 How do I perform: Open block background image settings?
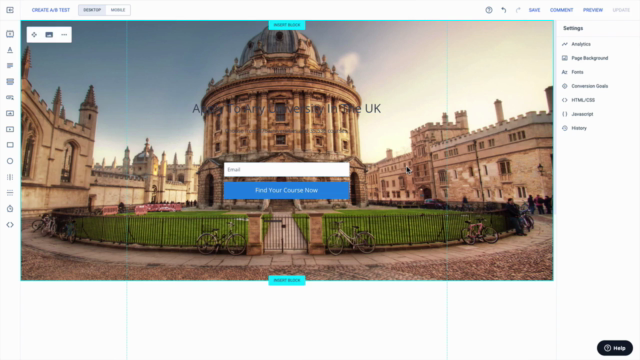coord(49,35)
